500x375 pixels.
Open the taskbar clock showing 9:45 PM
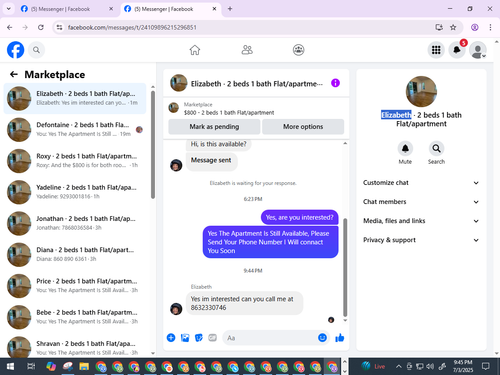[x=463, y=366]
